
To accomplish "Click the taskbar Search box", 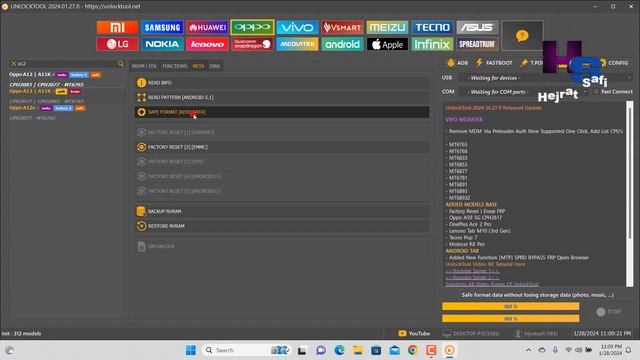I will click(246, 350).
